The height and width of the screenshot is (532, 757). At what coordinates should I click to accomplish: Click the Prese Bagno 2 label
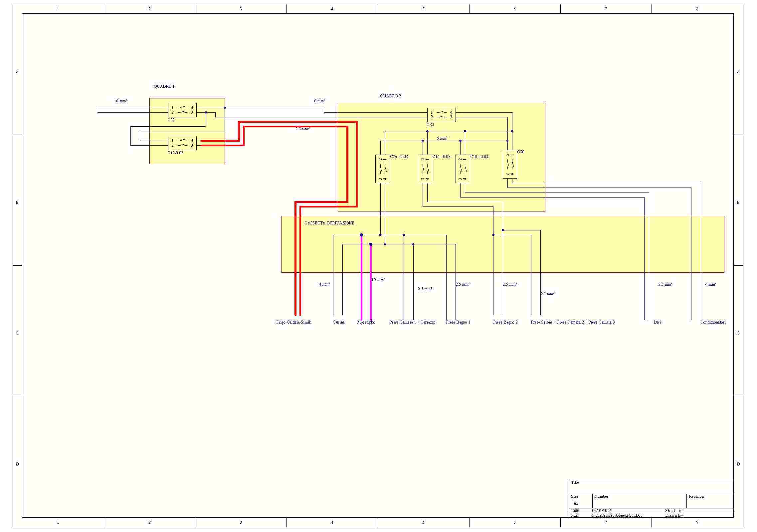pos(505,322)
